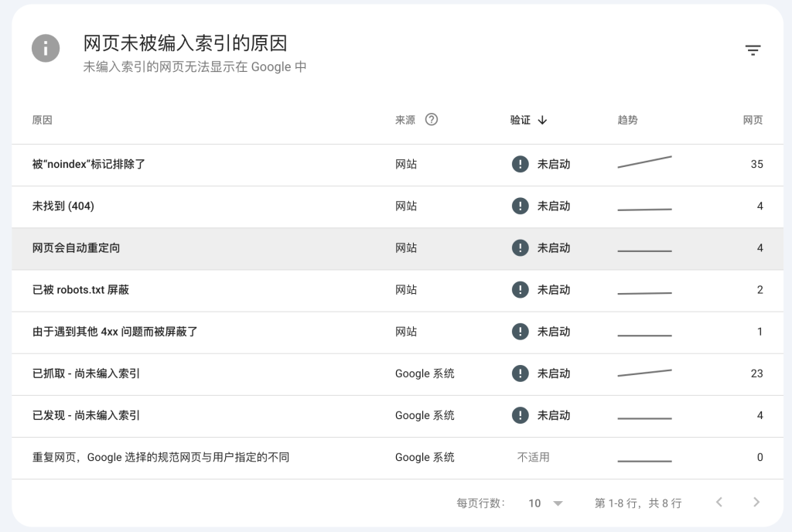The width and height of the screenshot is (792, 532).
Task: Click Google 系统 source in the 已抓取 row
Action: (x=425, y=373)
